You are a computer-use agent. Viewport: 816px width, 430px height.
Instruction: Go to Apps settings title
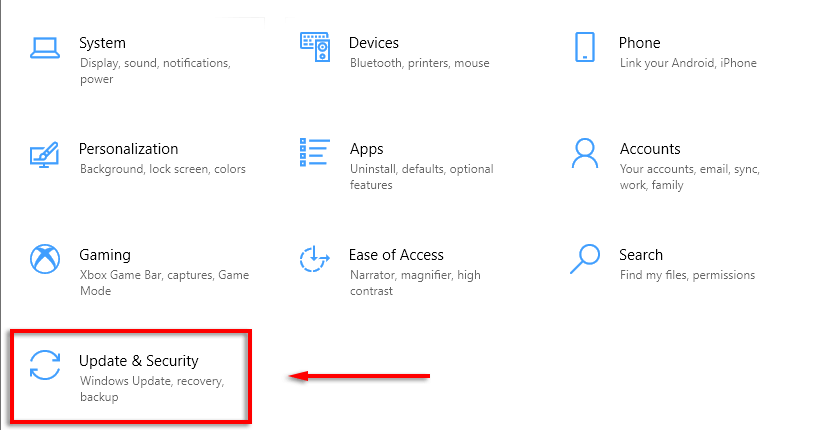pyautogui.click(x=366, y=149)
